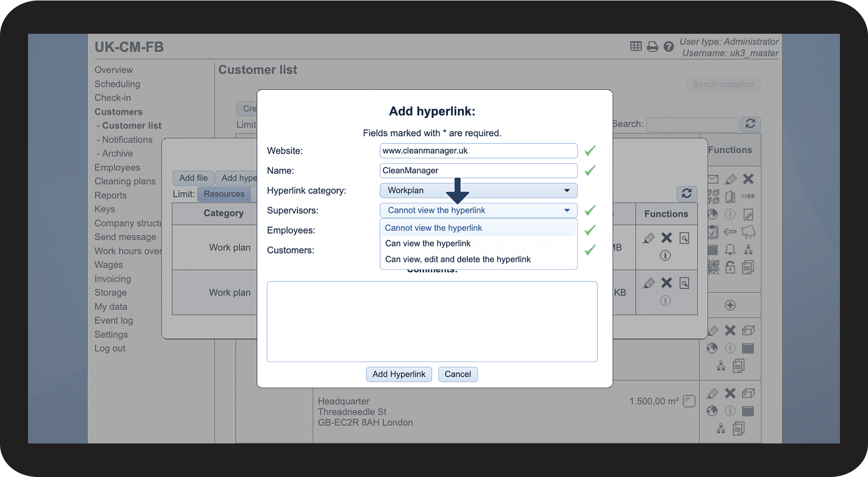Image resolution: width=868 pixels, height=477 pixels.
Task: Collapse the Supervisors permission dropdown
Action: pos(478,210)
